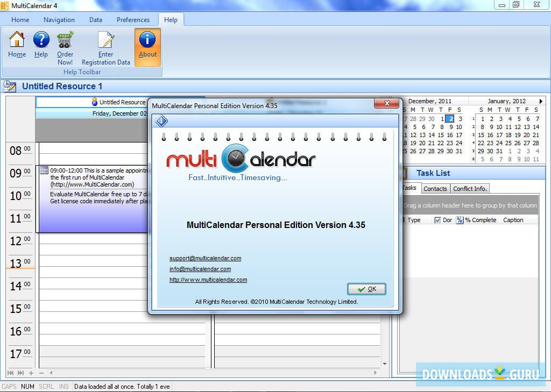Click the resource icon beside Untitled Resource 1 heading
The width and height of the screenshot is (551, 392).
coord(10,86)
